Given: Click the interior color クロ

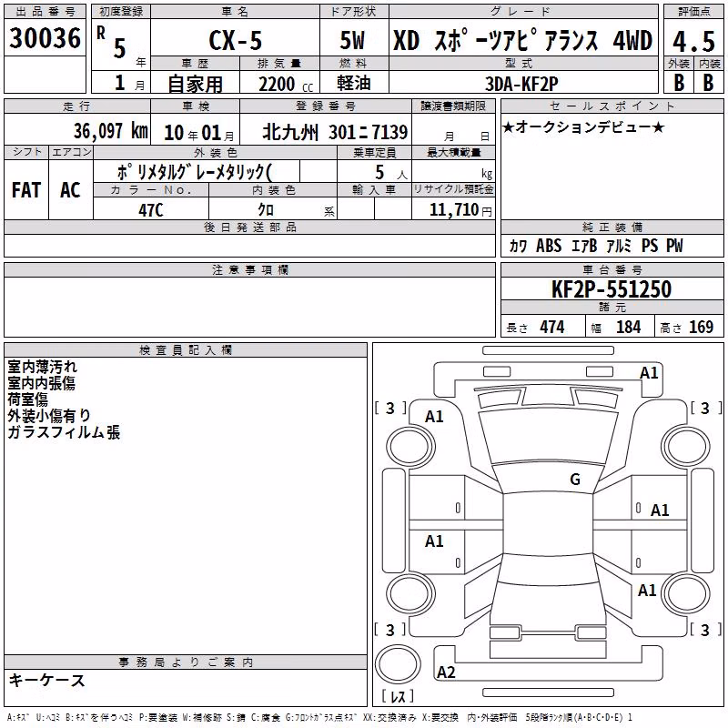Looking at the screenshot, I should click(x=266, y=210).
